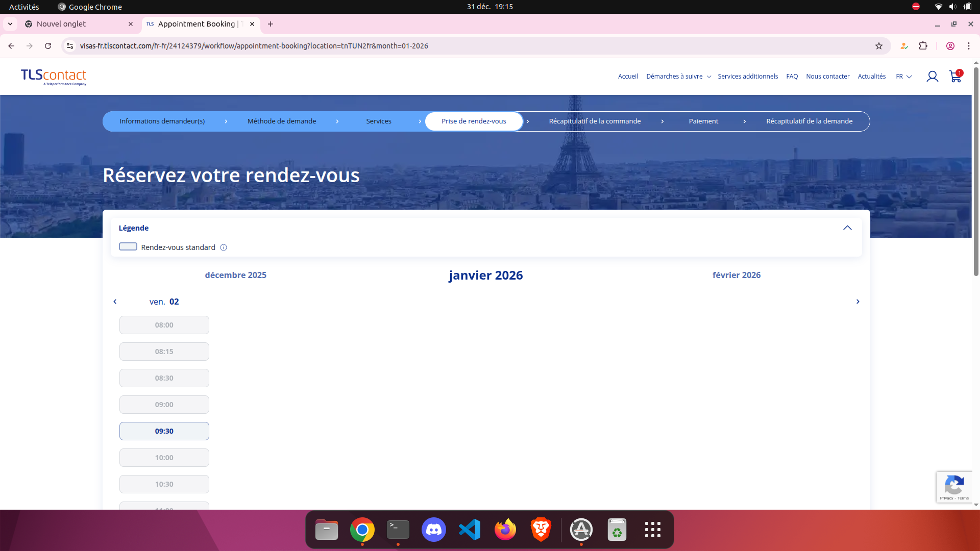Open the Activités overview
Screen dimensions: 980x551
[24, 7]
